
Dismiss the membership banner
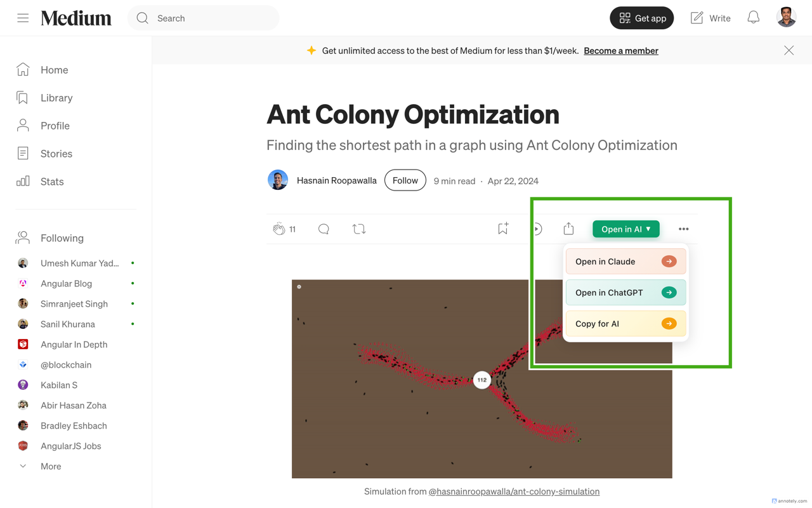(x=789, y=50)
